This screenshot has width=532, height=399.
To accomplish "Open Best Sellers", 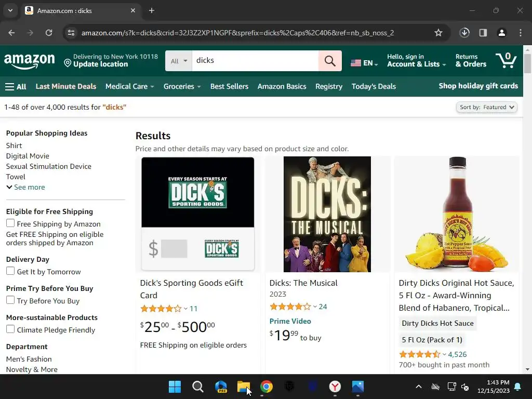I will point(229,87).
